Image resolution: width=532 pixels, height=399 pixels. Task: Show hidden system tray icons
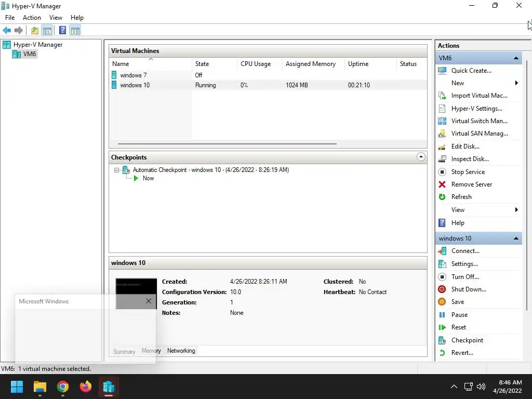click(454, 387)
